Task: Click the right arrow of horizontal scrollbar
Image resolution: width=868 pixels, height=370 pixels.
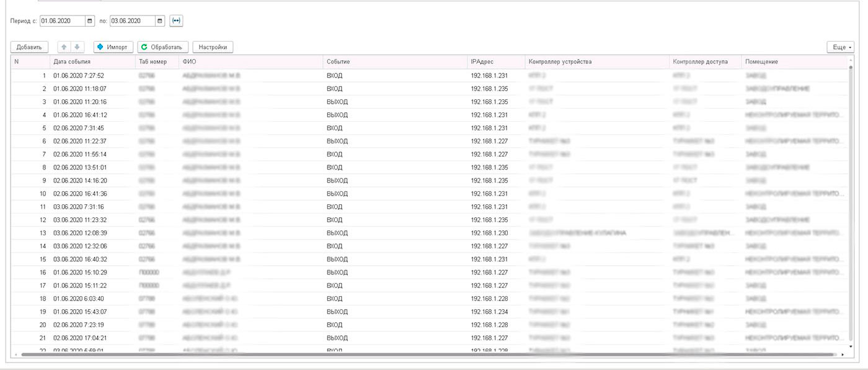Action: tap(843, 355)
